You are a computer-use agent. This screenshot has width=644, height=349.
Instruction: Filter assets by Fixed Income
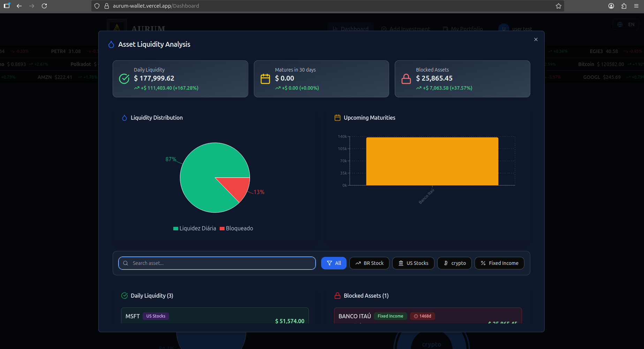[499, 263]
